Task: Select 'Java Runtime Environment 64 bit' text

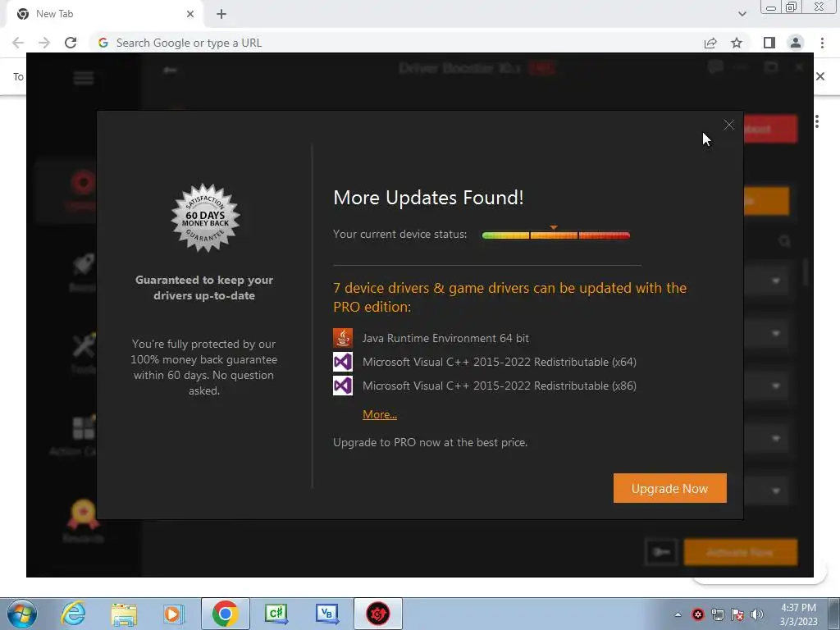Action: (445, 338)
